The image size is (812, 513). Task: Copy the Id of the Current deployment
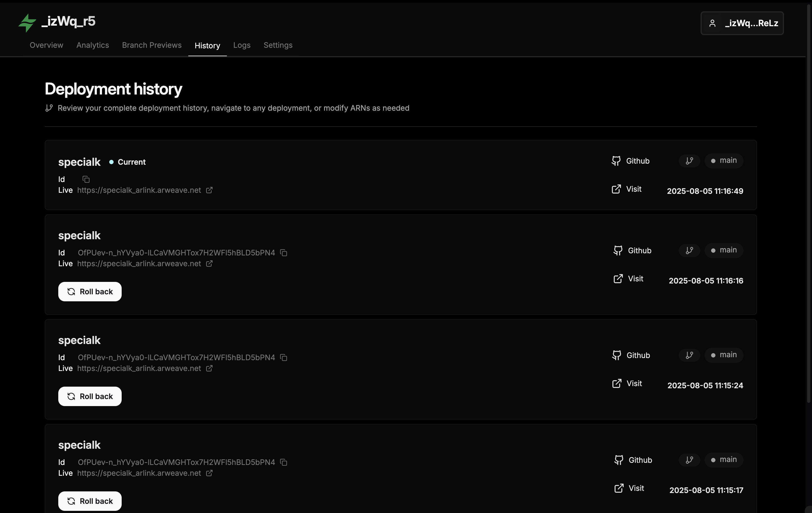coord(86,179)
